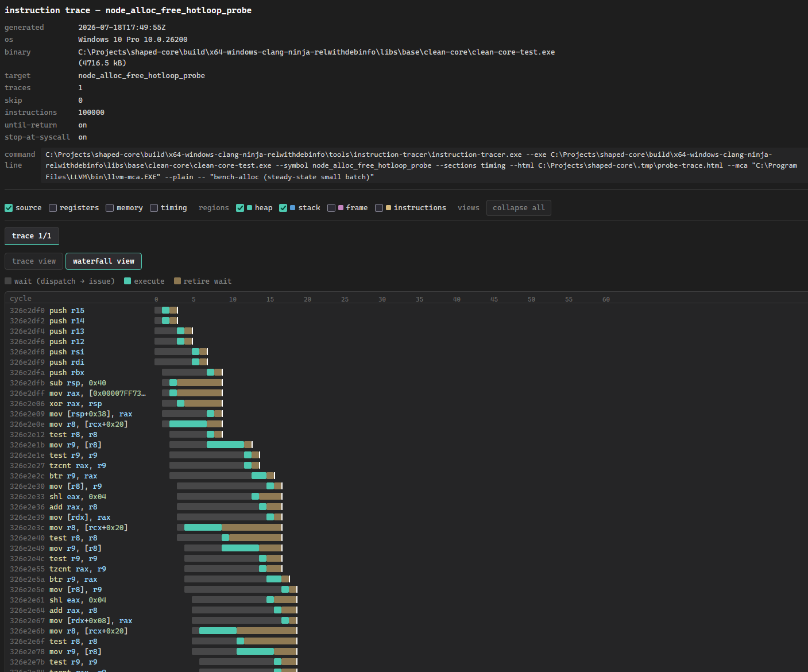Click the first tzcnt rax, r9 waterfall bar

[215, 465]
